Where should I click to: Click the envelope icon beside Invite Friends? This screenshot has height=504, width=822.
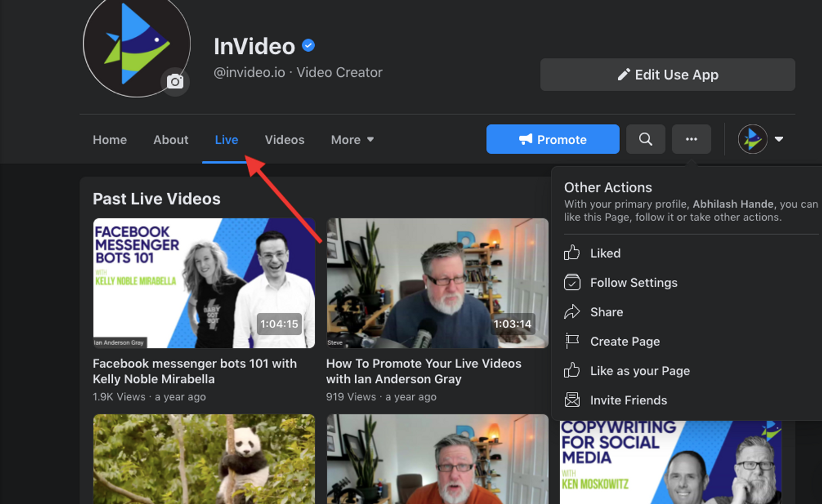pos(572,400)
